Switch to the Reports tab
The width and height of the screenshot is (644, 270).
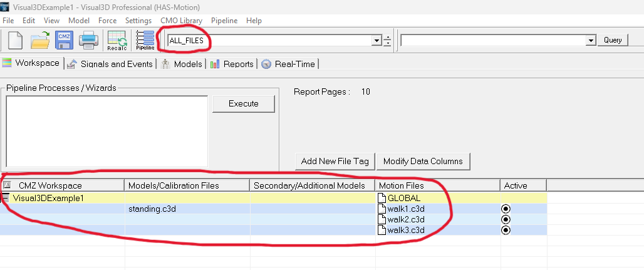pos(232,64)
